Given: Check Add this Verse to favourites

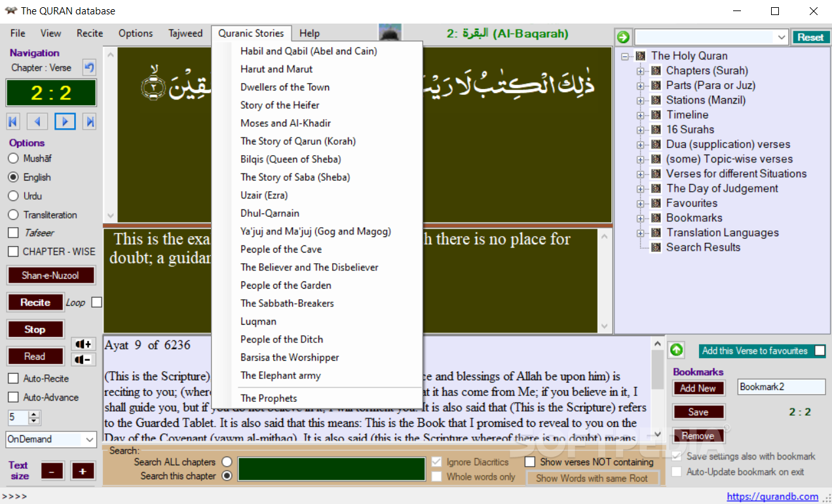Looking at the screenshot, I should (x=819, y=351).
